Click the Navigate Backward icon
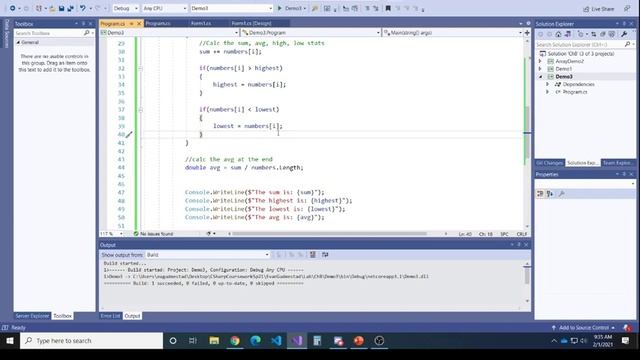Screen dimensions: 640x360 pos(12,8)
